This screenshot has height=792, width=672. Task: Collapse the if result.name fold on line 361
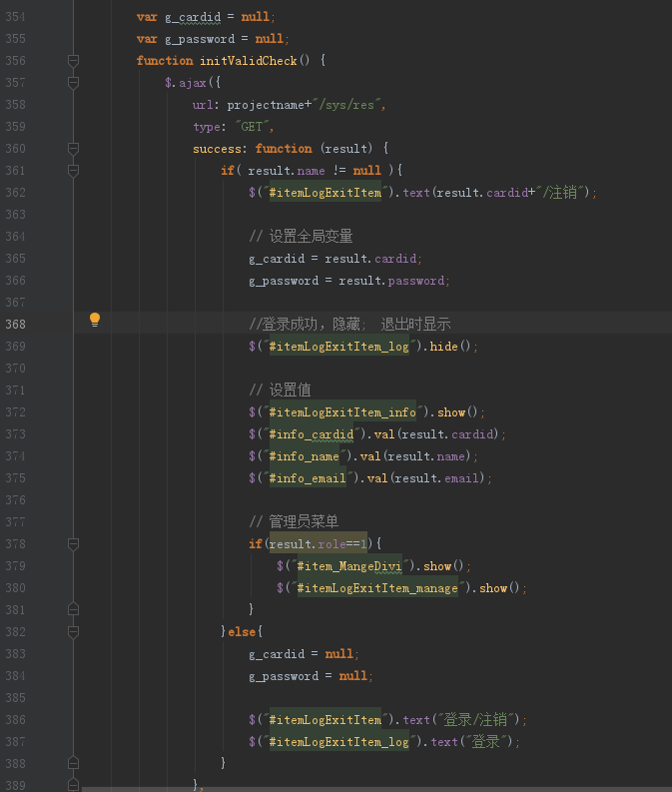tap(73, 170)
